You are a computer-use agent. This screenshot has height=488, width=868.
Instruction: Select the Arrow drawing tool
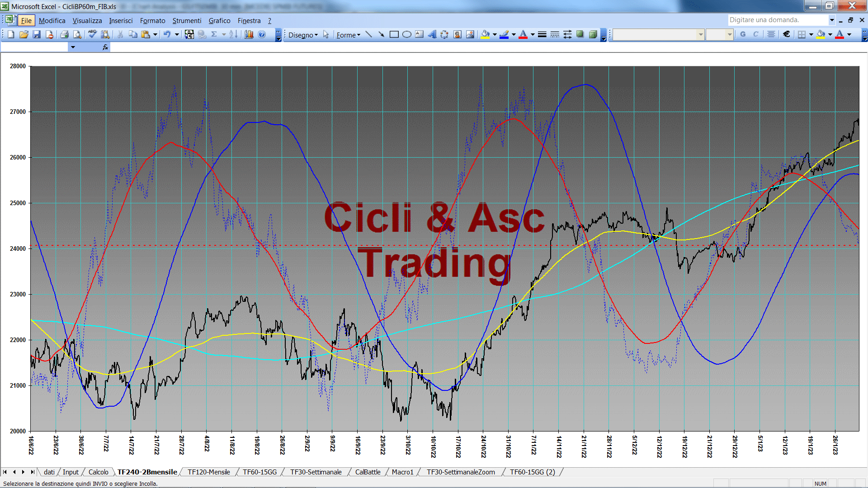[381, 35]
